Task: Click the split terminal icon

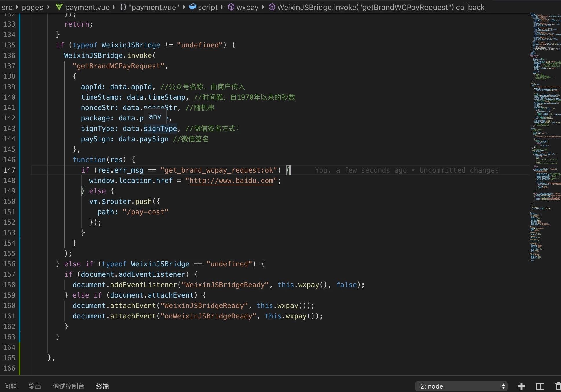Action: [x=540, y=386]
